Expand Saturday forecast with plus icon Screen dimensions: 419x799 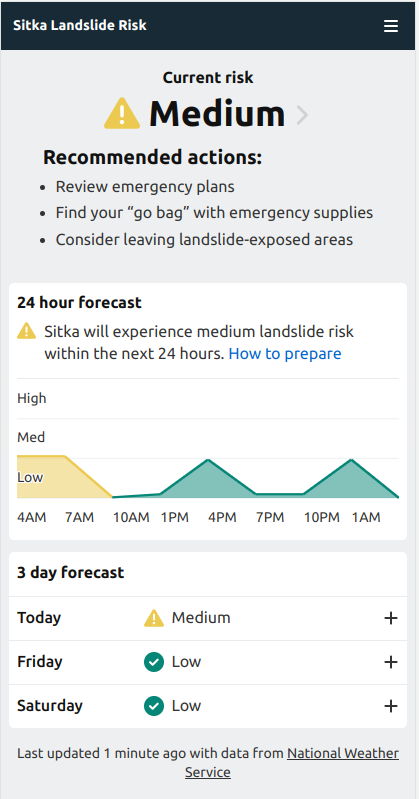click(x=390, y=706)
